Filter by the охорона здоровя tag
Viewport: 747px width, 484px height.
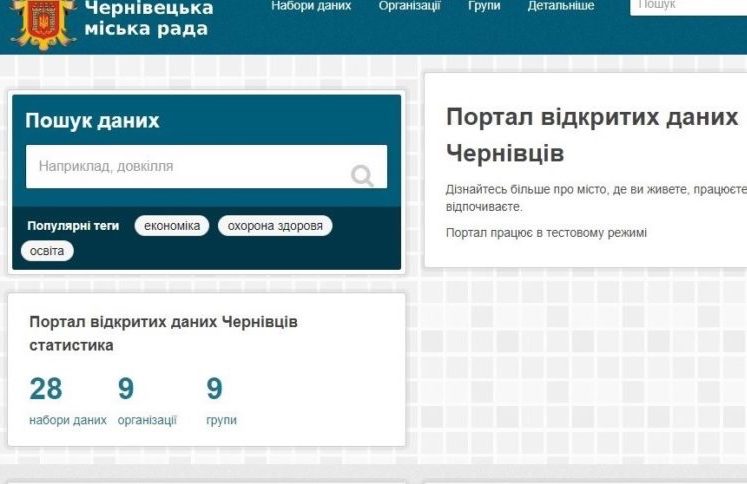click(275, 226)
